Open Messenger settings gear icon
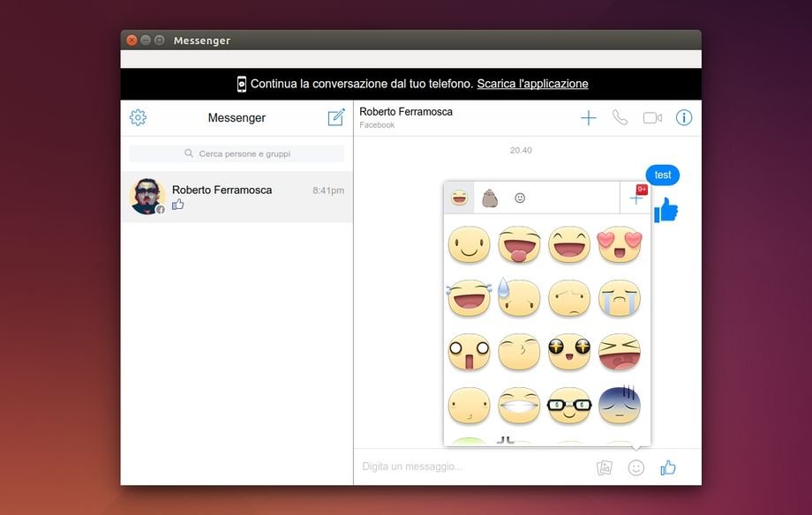Image resolution: width=812 pixels, height=515 pixels. pyautogui.click(x=138, y=117)
